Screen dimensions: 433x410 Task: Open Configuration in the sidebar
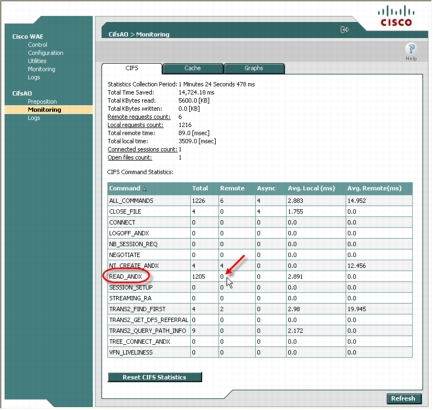(45, 53)
